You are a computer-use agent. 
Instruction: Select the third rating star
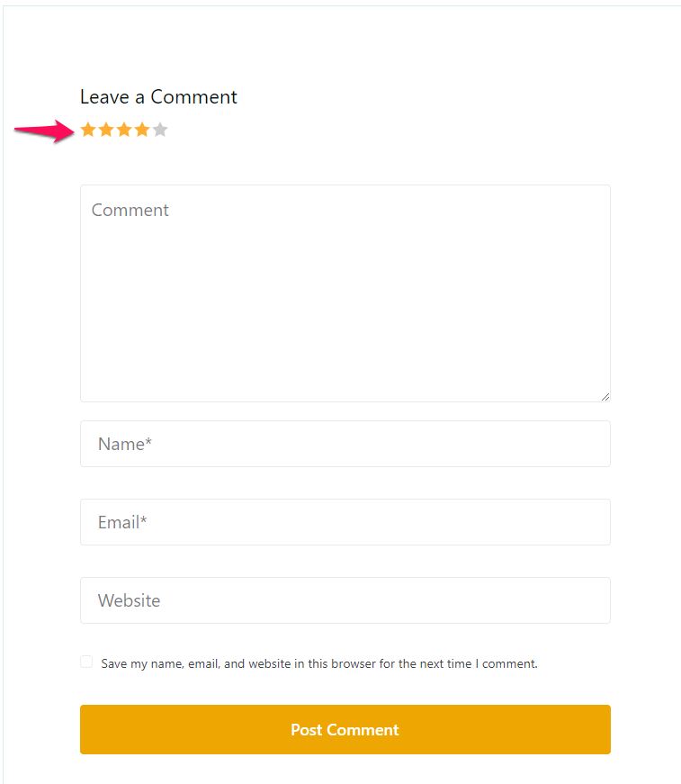[124, 130]
